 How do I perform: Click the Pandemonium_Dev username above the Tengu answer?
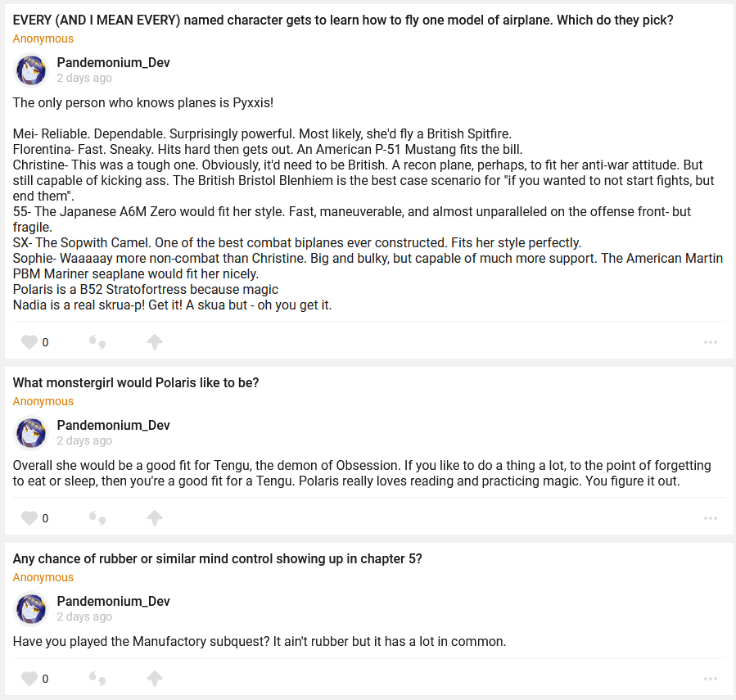click(113, 426)
